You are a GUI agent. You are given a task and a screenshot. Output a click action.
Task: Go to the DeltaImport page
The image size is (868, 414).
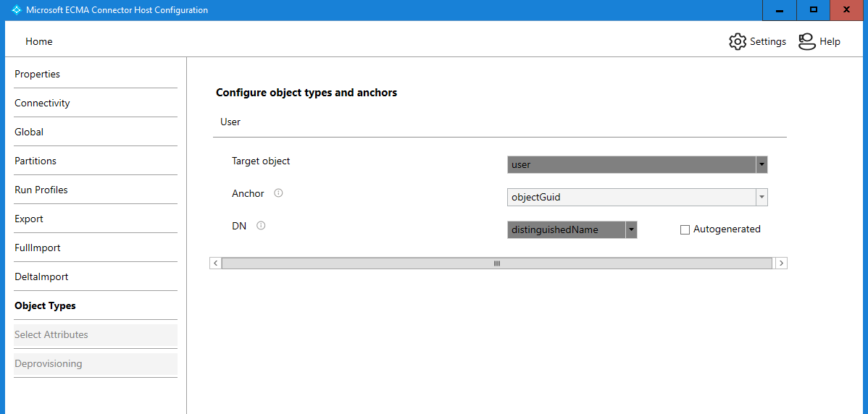41,277
